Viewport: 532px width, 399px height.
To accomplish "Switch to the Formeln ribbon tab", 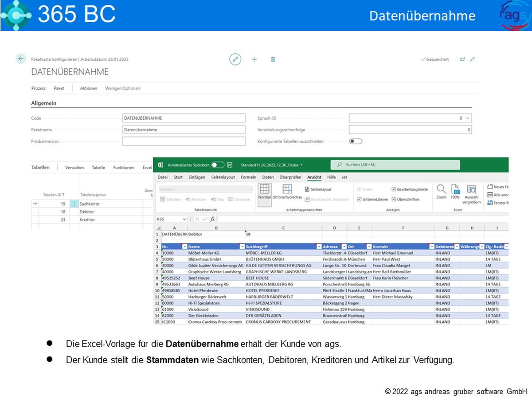I will click(x=248, y=177).
